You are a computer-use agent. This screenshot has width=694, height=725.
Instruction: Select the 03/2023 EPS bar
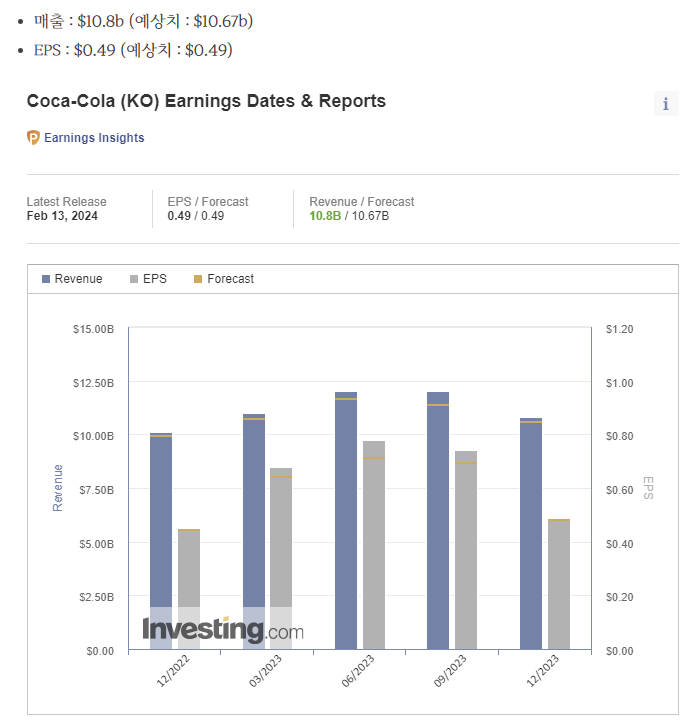coord(281,559)
